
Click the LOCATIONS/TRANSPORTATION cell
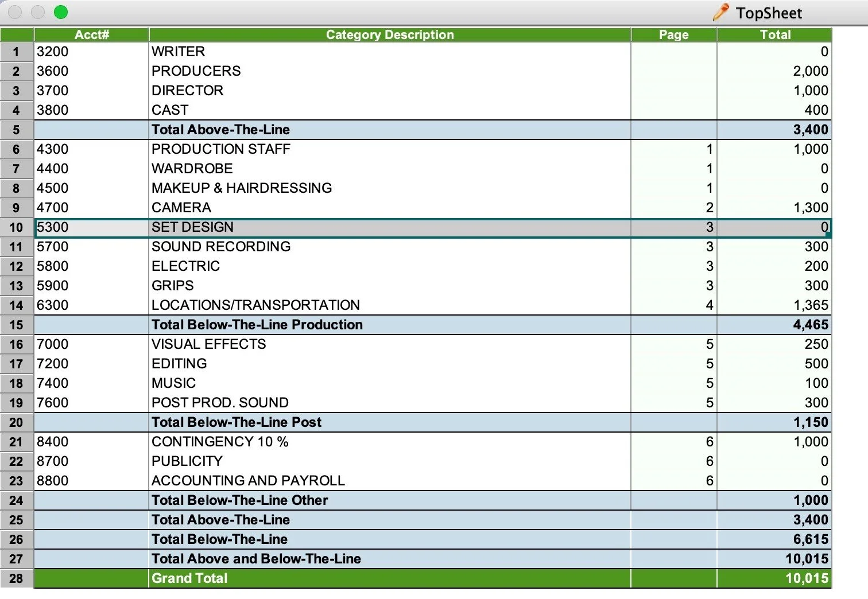pos(390,305)
